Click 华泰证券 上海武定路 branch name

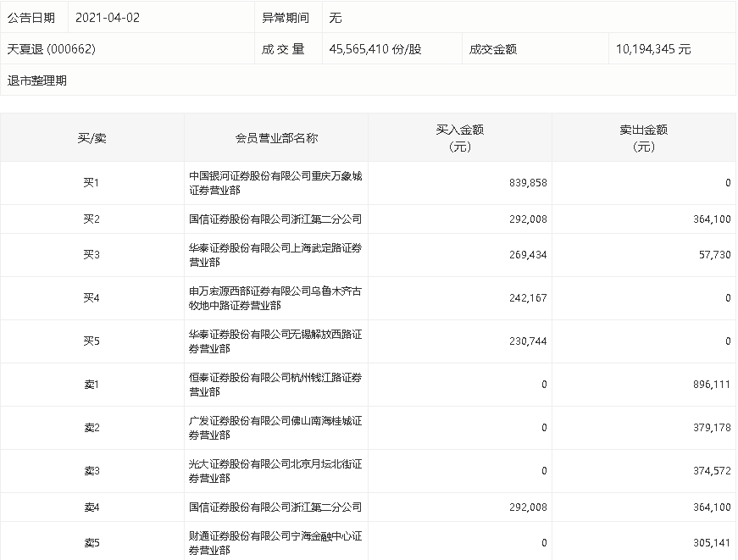275,255
